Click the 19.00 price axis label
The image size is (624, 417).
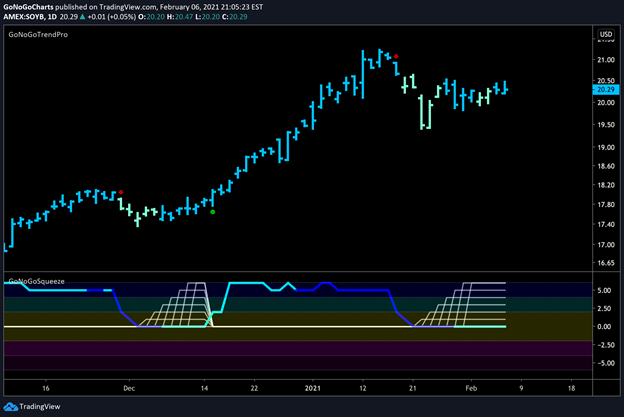coord(606,147)
